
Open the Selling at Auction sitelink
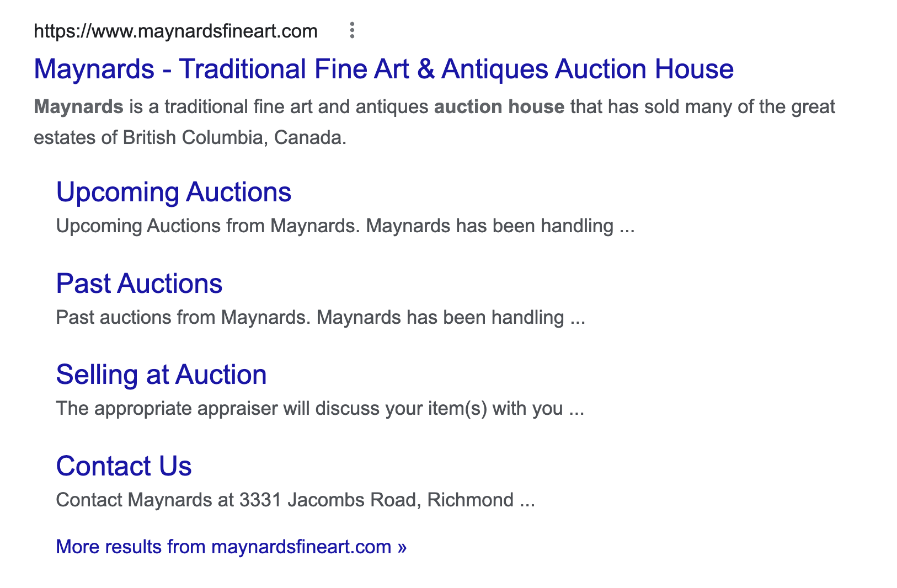pyautogui.click(x=161, y=375)
